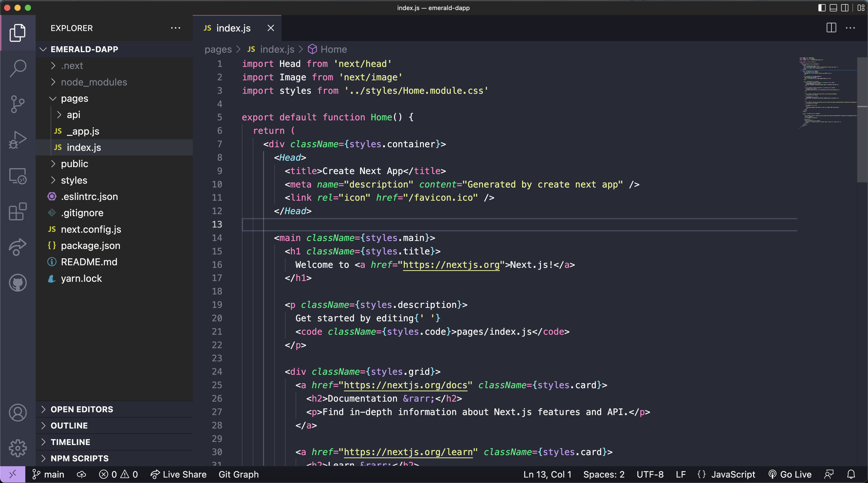Close the index.js editor tab

(x=270, y=28)
